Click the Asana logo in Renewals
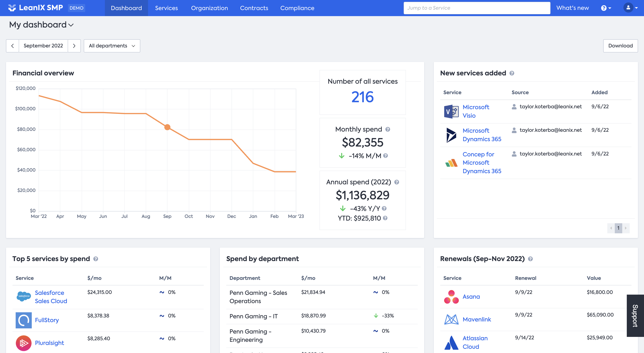 (451, 297)
